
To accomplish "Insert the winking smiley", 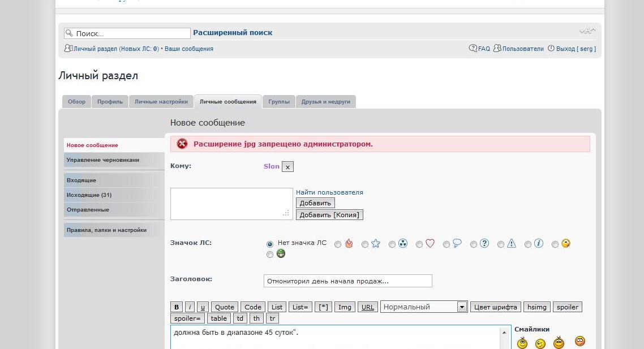I will [x=540, y=343].
